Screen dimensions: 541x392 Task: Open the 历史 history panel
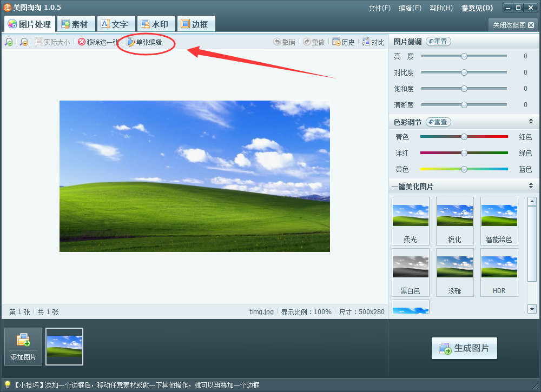[x=344, y=41]
